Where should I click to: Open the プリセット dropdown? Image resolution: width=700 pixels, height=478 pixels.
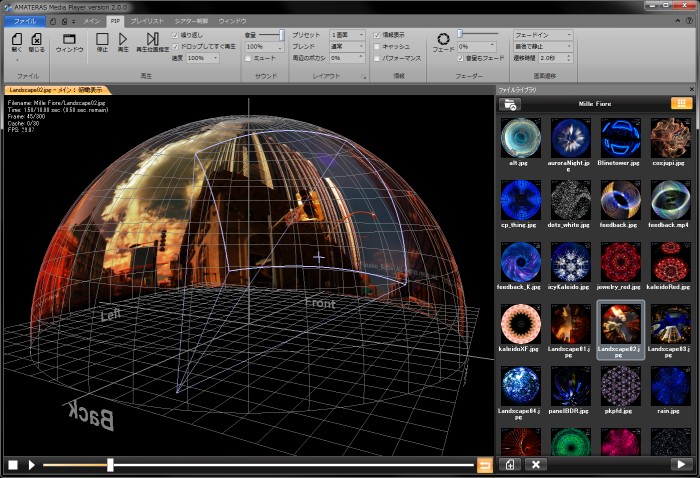pyautogui.click(x=347, y=35)
